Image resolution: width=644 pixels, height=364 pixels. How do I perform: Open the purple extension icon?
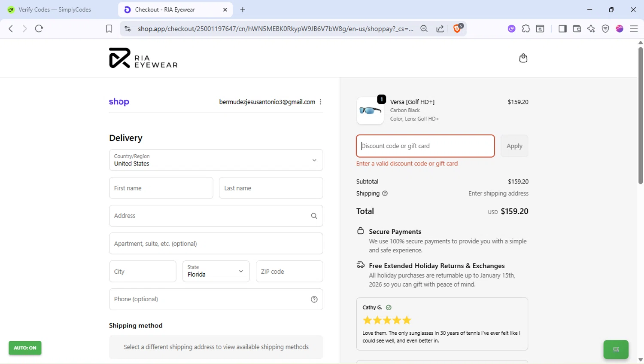pyautogui.click(x=511, y=29)
